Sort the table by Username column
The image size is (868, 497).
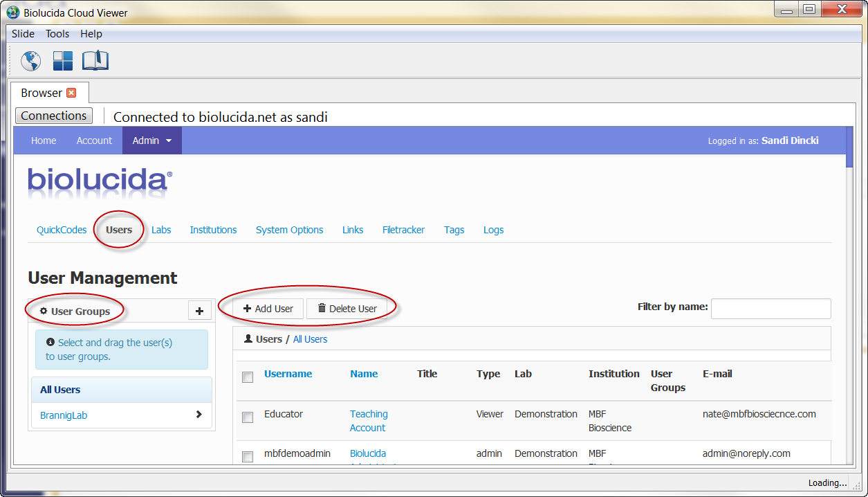coord(288,374)
